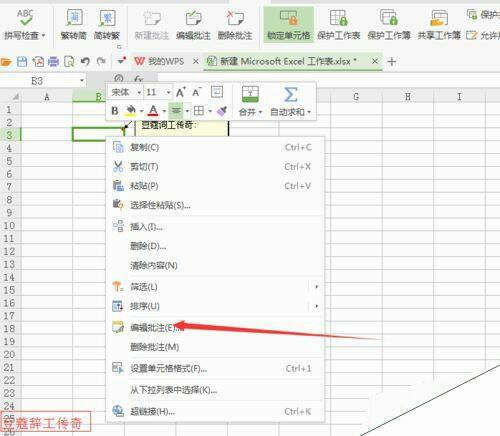
Task: Select column G header
Action: tap(356, 97)
